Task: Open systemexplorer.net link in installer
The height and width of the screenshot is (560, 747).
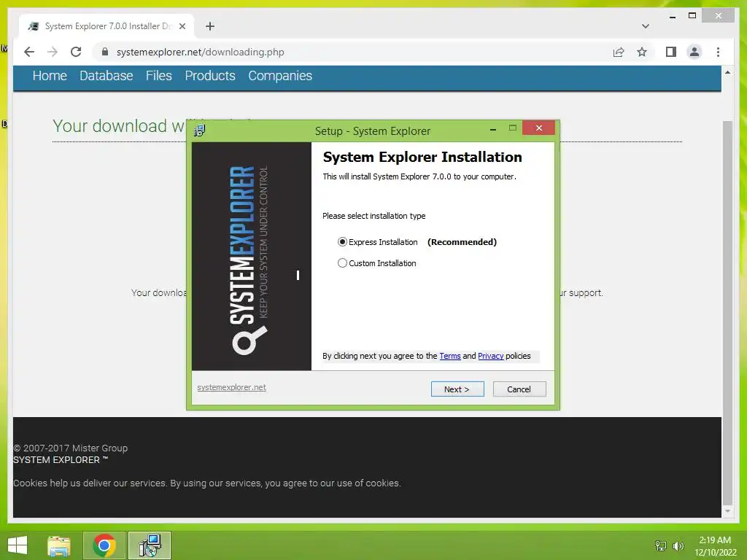Action: pyautogui.click(x=231, y=387)
